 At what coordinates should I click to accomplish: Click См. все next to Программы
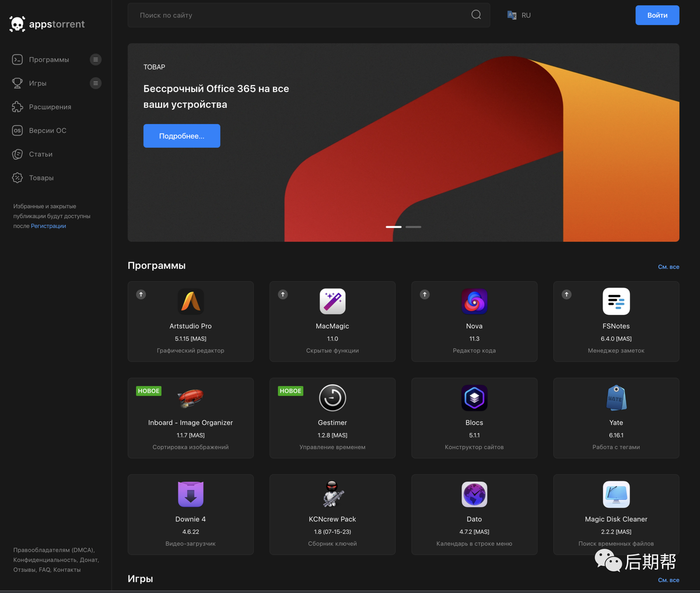[668, 267]
